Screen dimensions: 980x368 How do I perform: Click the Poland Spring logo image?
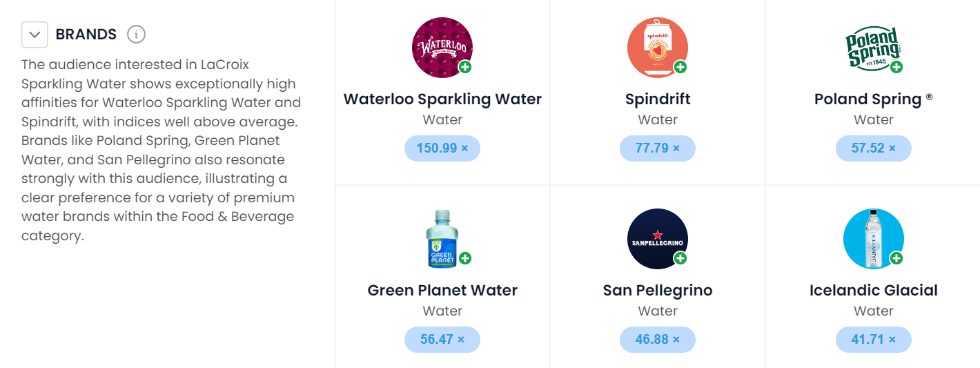point(873,47)
